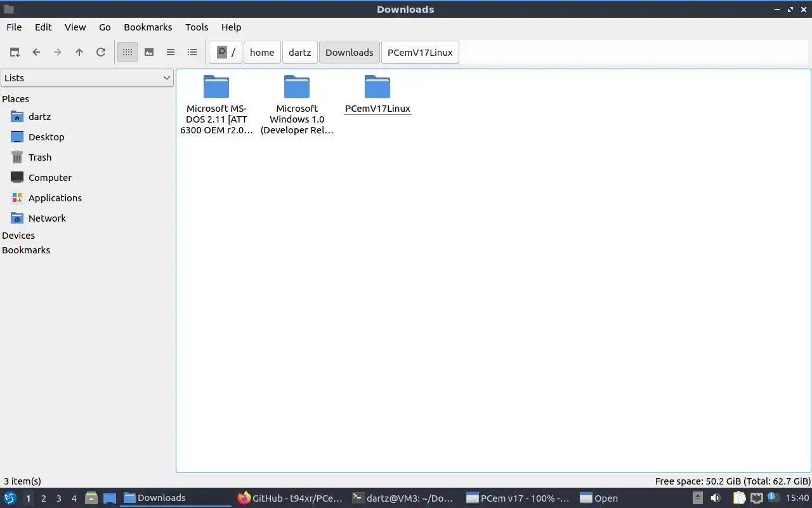The height and width of the screenshot is (508, 812).
Task: Open the Help menu
Action: point(231,27)
